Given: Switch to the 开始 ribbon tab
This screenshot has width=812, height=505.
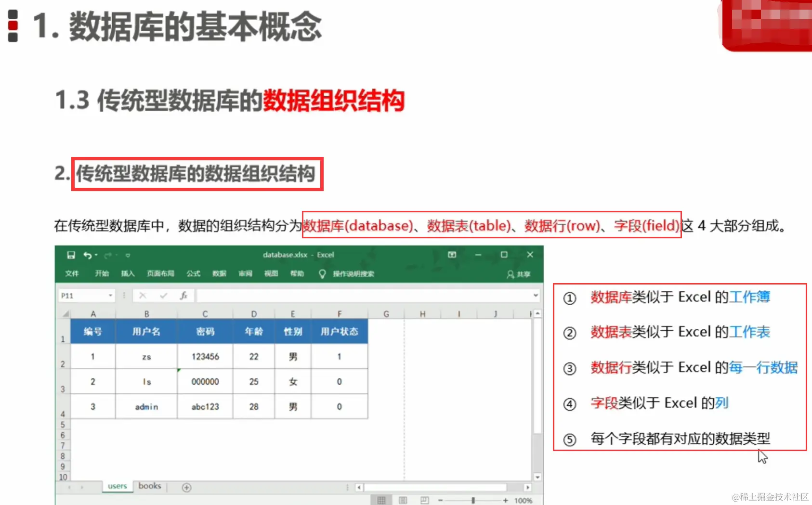Looking at the screenshot, I should pos(102,273).
